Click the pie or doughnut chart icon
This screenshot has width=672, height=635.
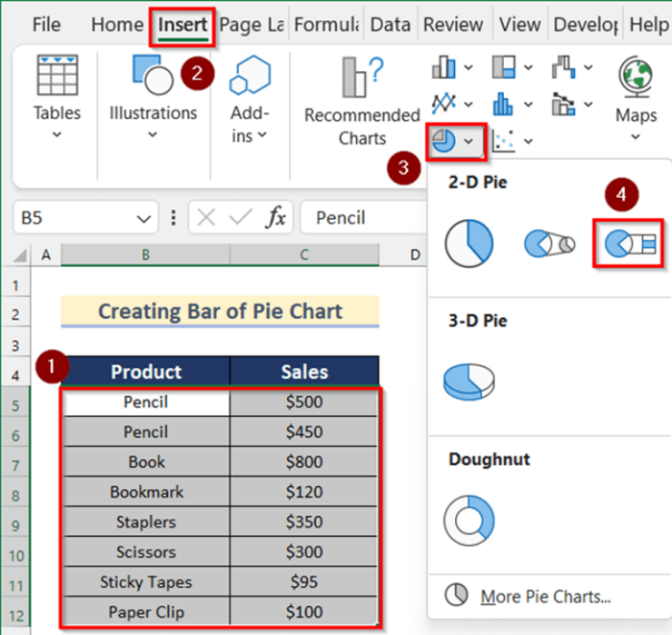point(443,141)
